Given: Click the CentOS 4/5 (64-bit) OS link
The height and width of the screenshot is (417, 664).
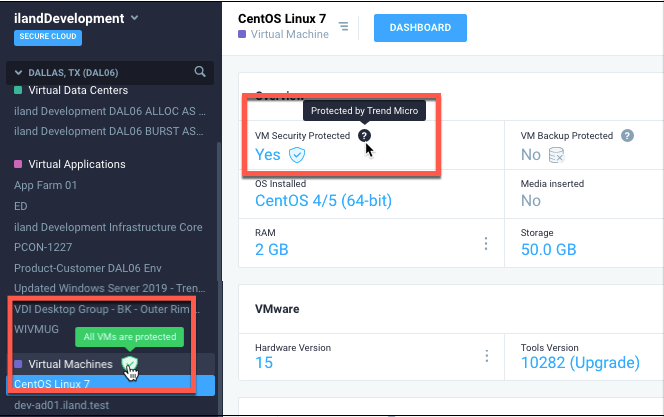Looking at the screenshot, I should (323, 201).
